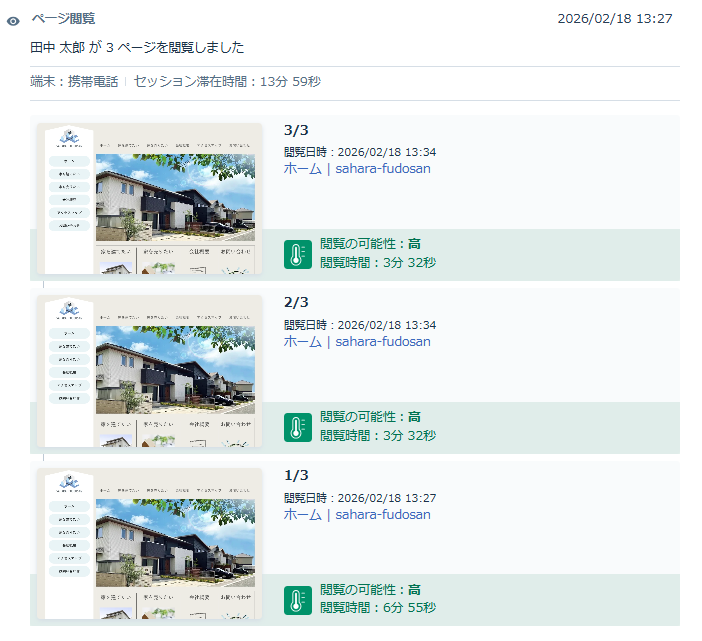
Task: Click 閲覧日時：2026/02/18 13:27 in the 1/3 entry
Action: [x=360, y=498]
